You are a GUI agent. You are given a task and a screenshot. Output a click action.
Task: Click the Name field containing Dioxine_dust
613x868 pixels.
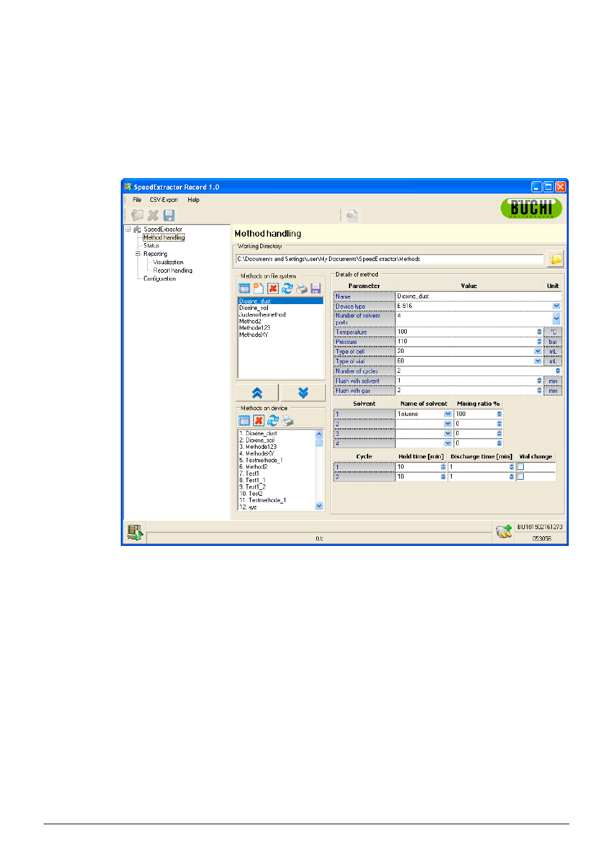coord(478,296)
